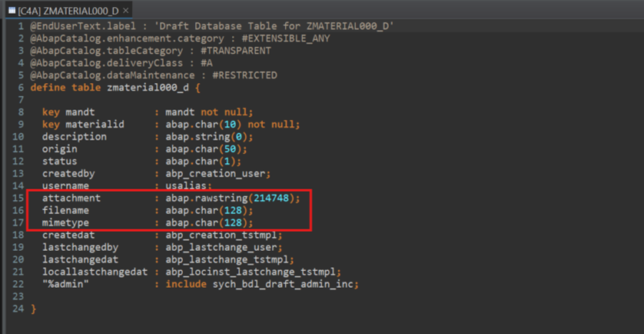
Task: Click line number 6 in the gutter
Action: pos(21,88)
